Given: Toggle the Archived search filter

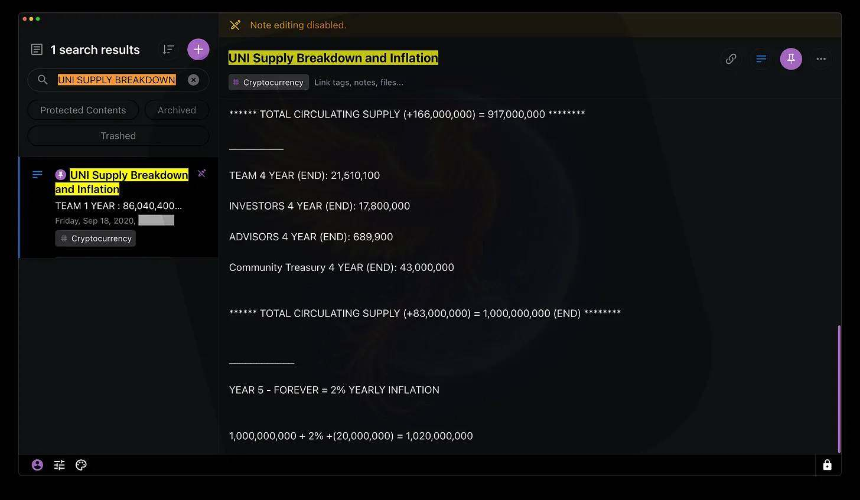Looking at the screenshot, I should pyautogui.click(x=176, y=110).
